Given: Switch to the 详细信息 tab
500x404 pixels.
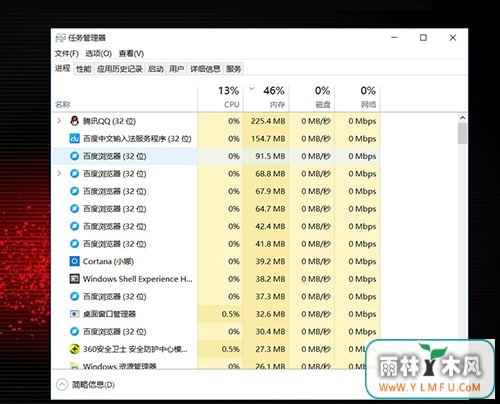Looking at the screenshot, I should coord(205,69).
